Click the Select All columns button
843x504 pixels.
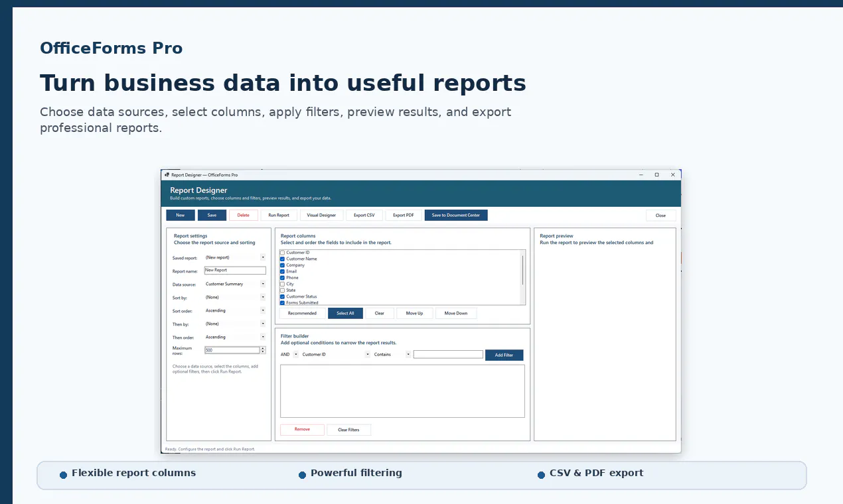click(345, 313)
